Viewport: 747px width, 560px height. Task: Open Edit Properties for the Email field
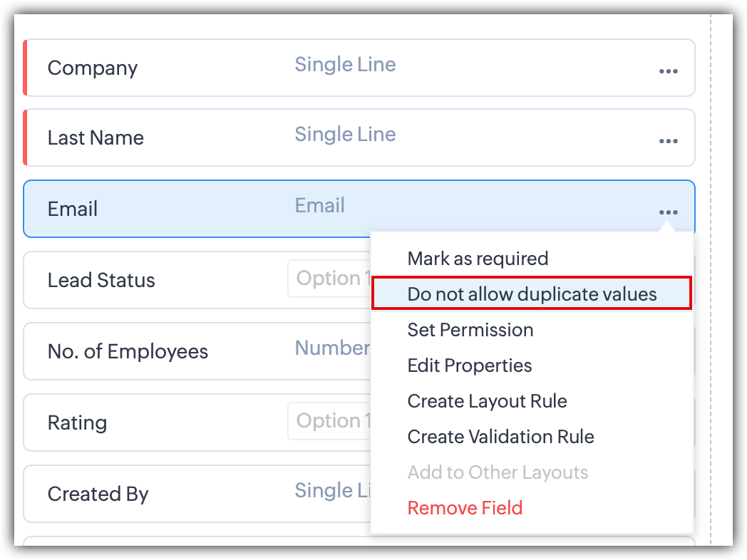tap(470, 365)
